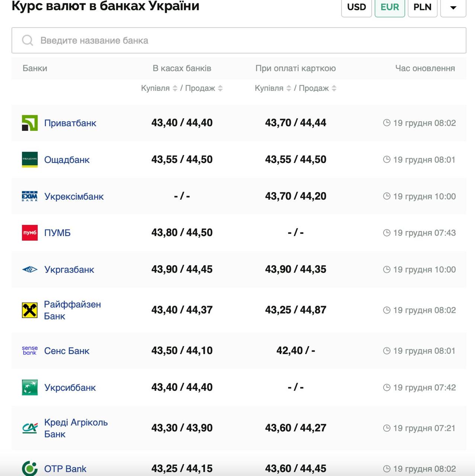Open the more currencies dropdown arrow
The image size is (475, 476).
coord(453,7)
